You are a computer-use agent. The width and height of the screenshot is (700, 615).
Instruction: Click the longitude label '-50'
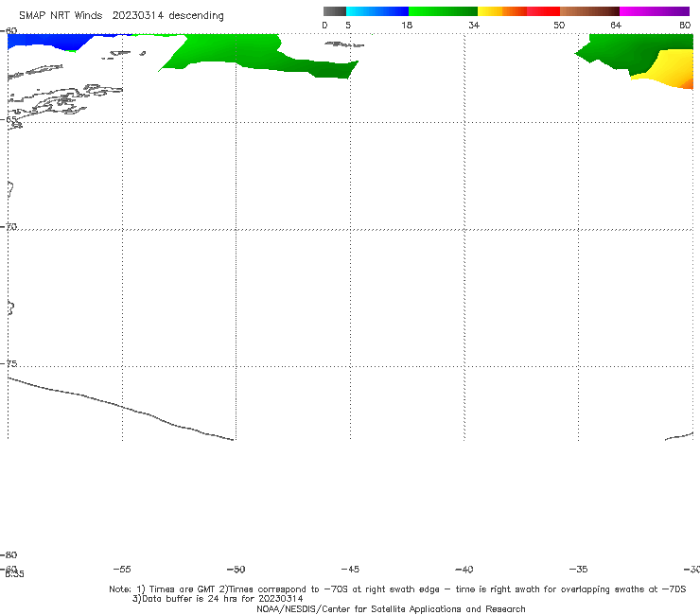(x=236, y=569)
